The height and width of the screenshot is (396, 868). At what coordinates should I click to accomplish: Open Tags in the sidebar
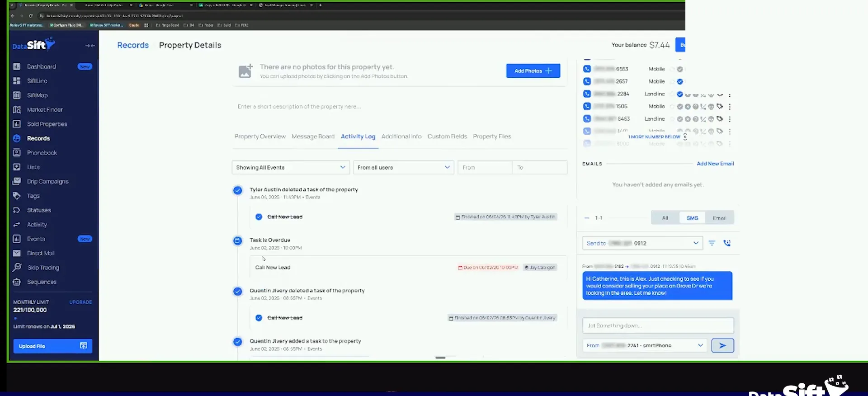pos(33,196)
